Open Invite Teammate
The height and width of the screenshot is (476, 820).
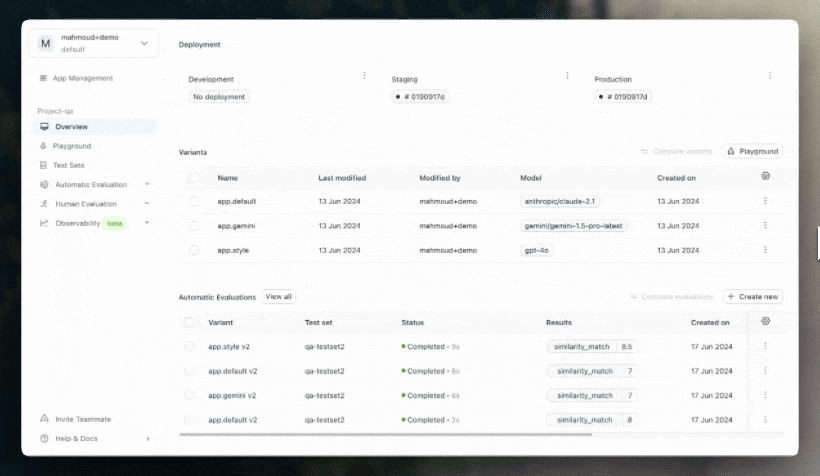click(x=83, y=419)
